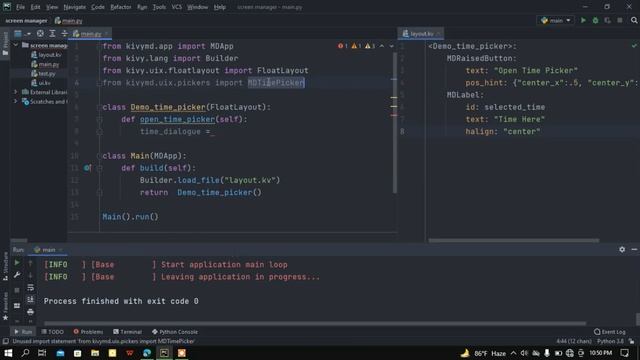Screen dimensions: 640x360
Task: Stop process square icon in Run panel
Action: coord(17,290)
